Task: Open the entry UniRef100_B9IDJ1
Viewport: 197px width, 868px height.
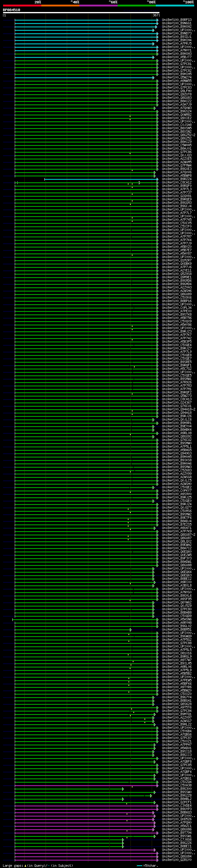Action: click(x=177, y=37)
